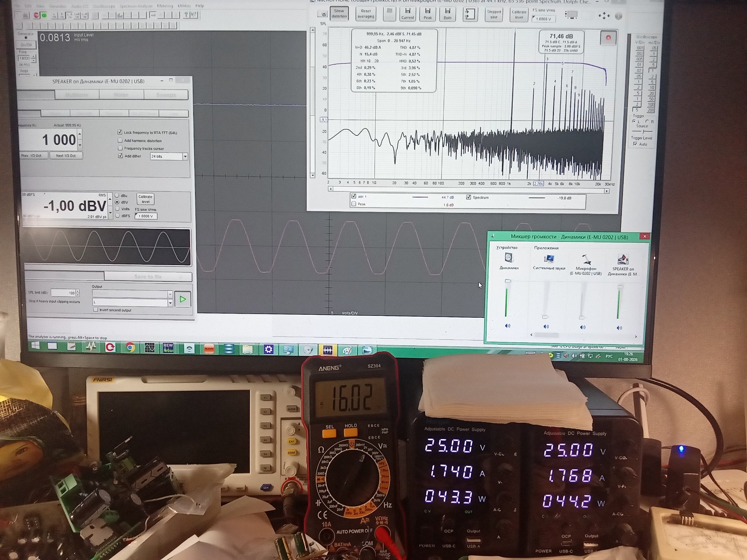The image size is (747, 560).
Task: Click Calibrate level in generator window
Action: [x=145, y=199]
